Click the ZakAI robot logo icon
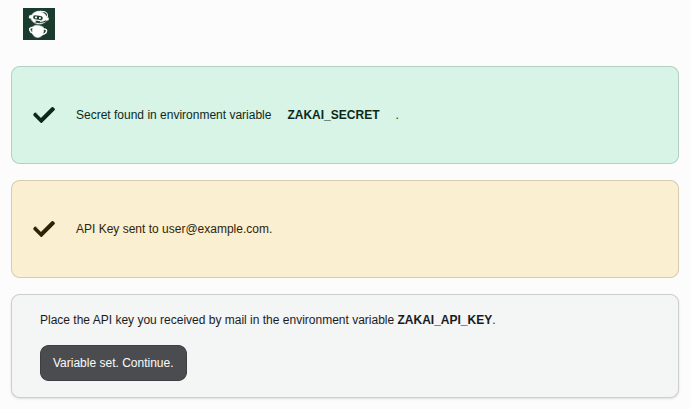This screenshot has width=690, height=409. (x=39, y=24)
